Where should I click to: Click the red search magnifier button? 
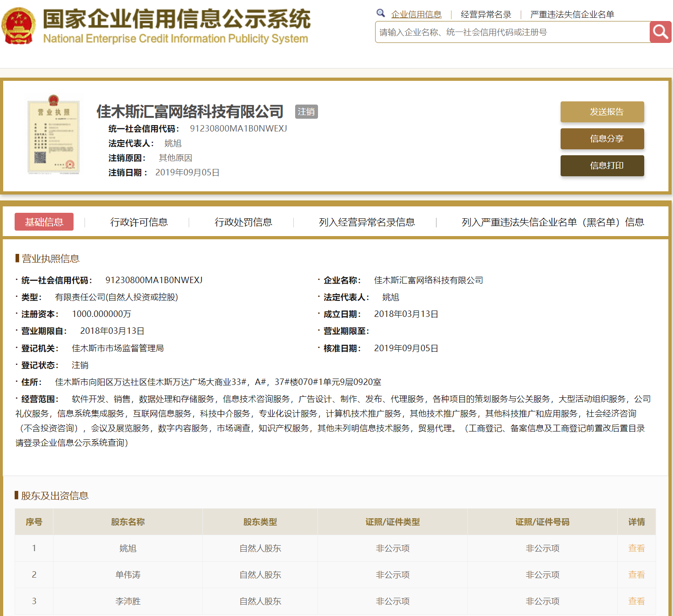pyautogui.click(x=660, y=32)
